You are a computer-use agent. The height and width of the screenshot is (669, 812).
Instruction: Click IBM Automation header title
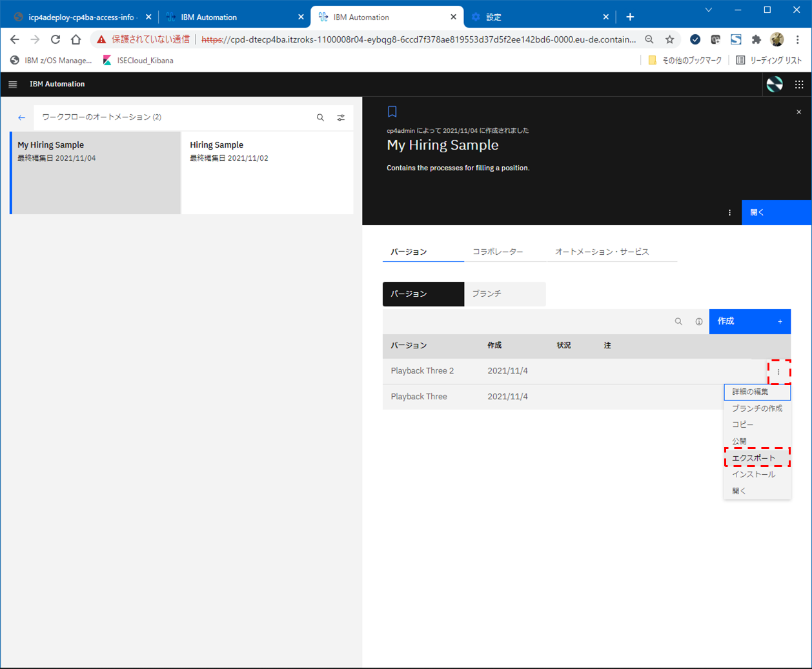pos(57,85)
